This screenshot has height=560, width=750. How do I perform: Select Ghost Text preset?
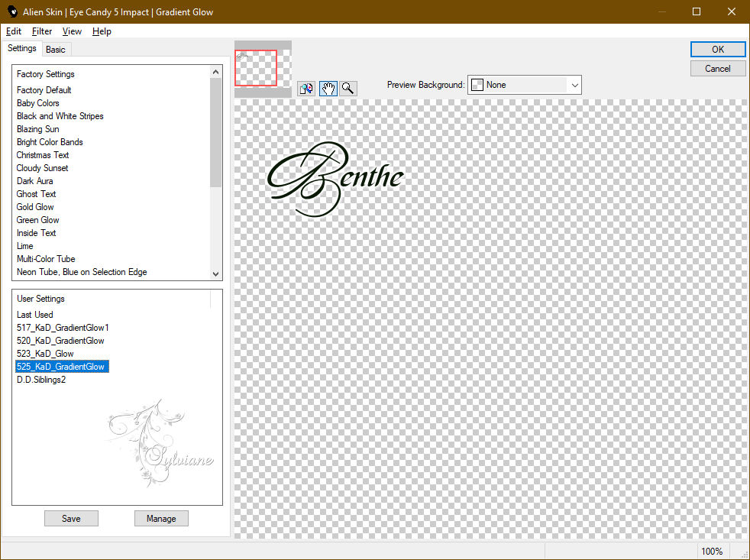point(37,194)
